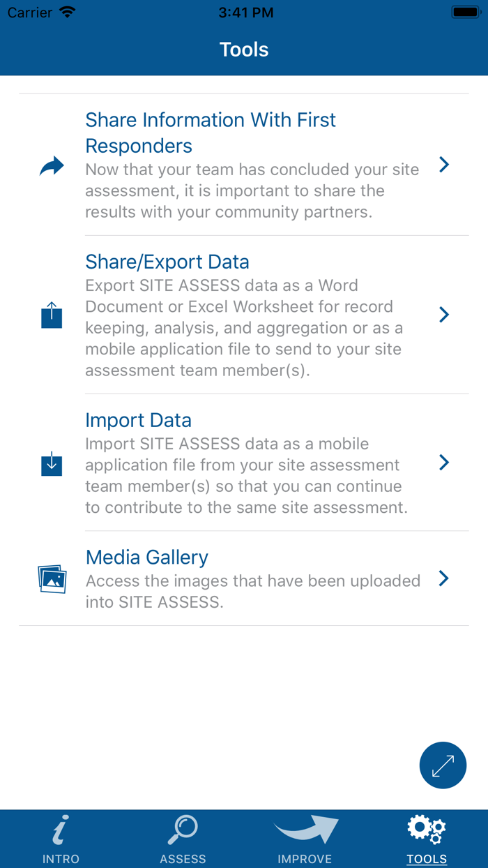Screen dimensions: 488x868
Task: Tap the Media Gallery description text
Action: click(x=252, y=591)
